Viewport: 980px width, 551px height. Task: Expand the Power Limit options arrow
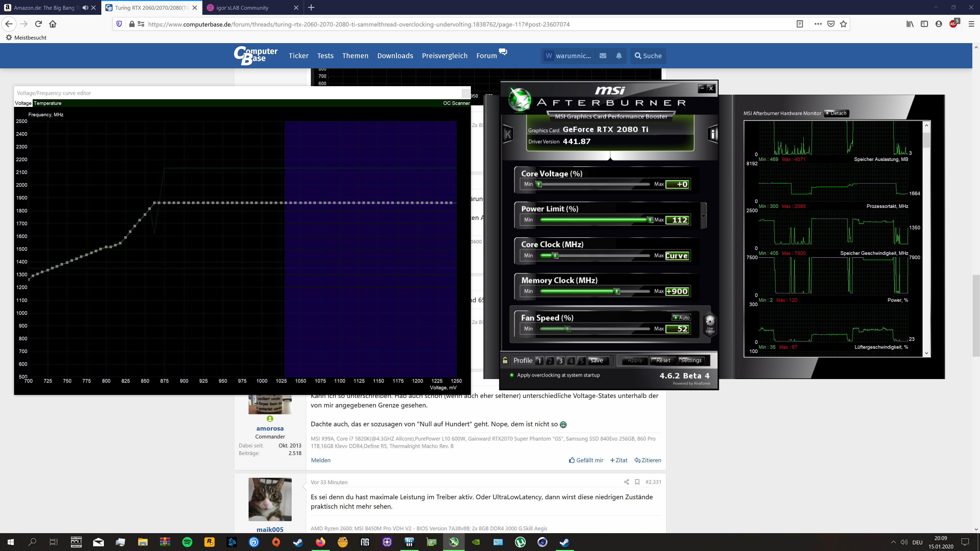click(x=703, y=216)
